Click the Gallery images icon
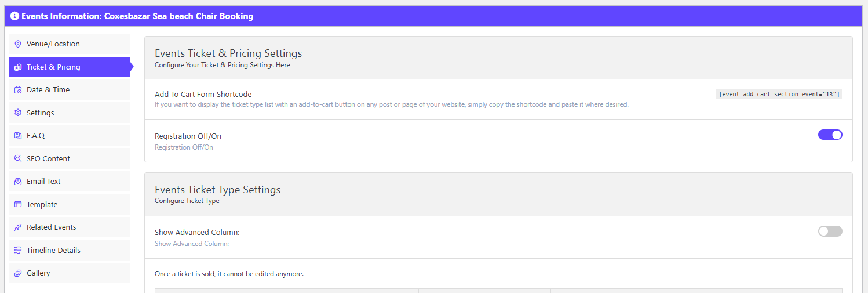This screenshot has height=293, width=868. click(x=18, y=273)
